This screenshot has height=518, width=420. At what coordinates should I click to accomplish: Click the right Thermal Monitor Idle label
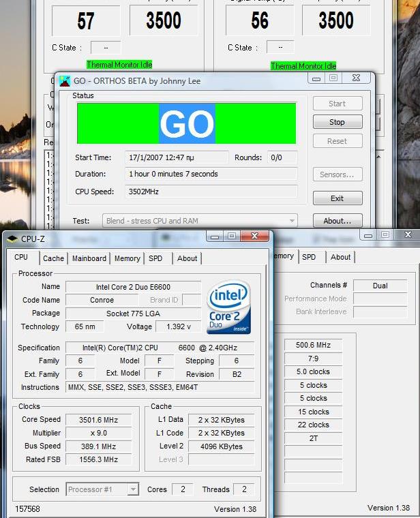coord(303,65)
